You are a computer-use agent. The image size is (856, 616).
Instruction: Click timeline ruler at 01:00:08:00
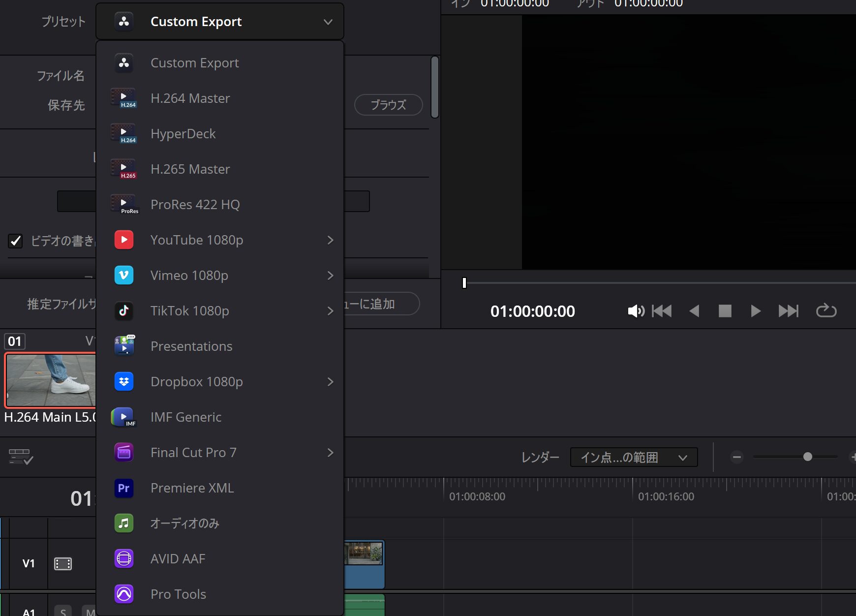477,496
